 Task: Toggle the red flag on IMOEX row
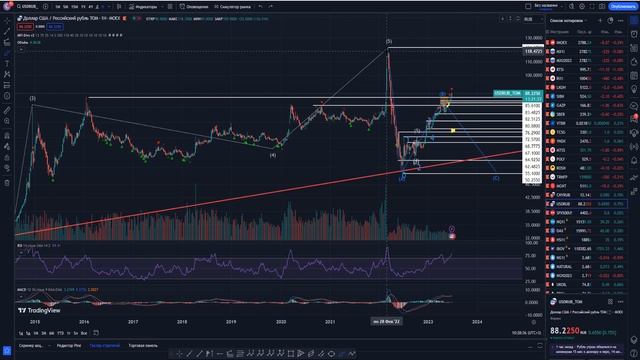click(548, 42)
